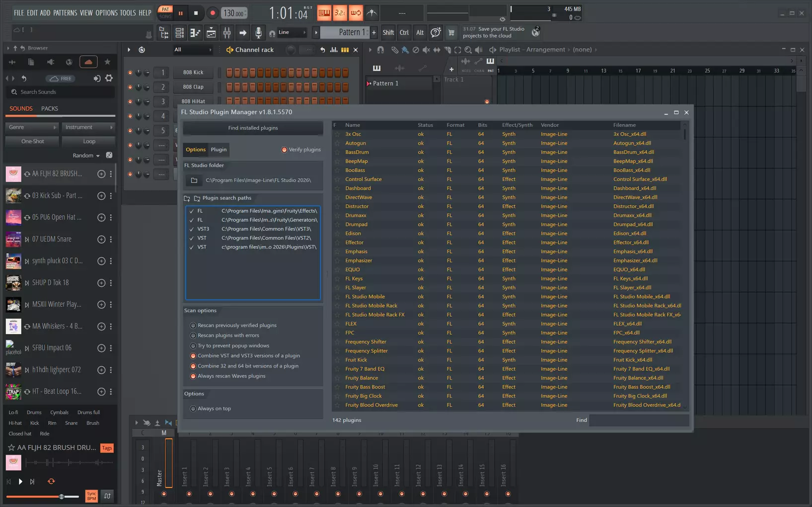Open the Piano roll view from the toolbar

click(195, 33)
